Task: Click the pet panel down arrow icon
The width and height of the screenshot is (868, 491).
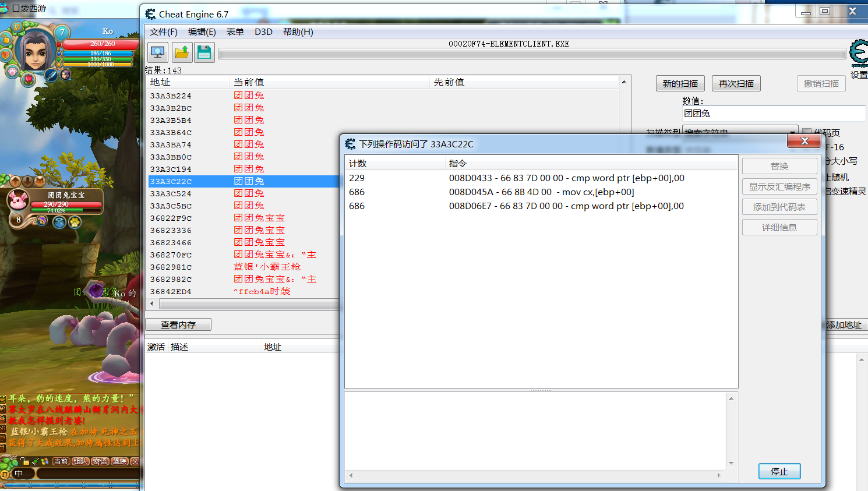Action: click(x=27, y=181)
